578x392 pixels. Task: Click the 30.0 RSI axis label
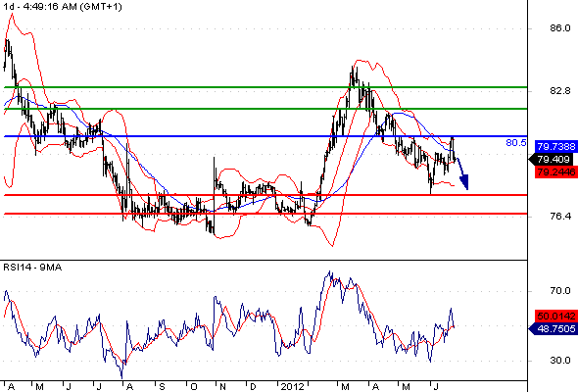pyautogui.click(x=560, y=361)
